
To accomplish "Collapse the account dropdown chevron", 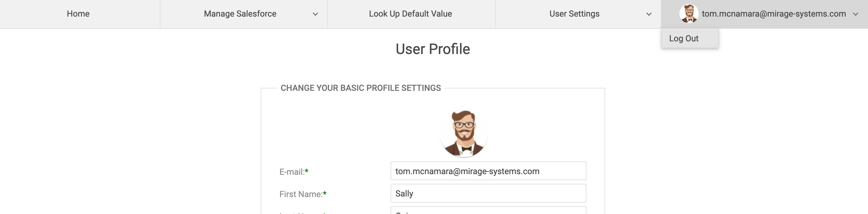I will point(855,14).
